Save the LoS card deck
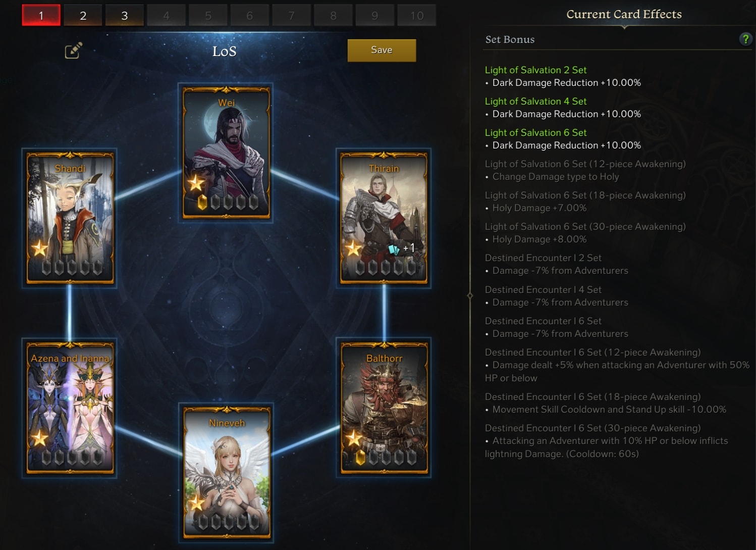 382,50
